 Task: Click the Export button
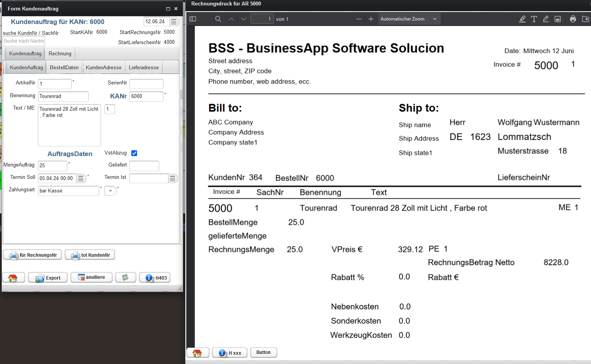click(48, 278)
